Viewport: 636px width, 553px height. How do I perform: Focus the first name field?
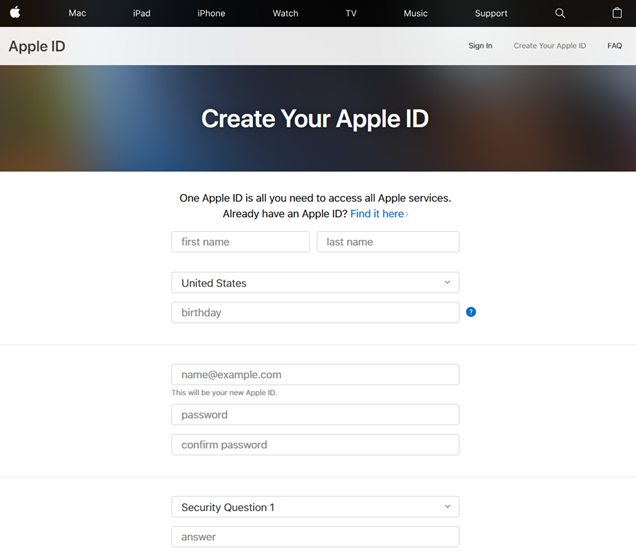pos(241,242)
